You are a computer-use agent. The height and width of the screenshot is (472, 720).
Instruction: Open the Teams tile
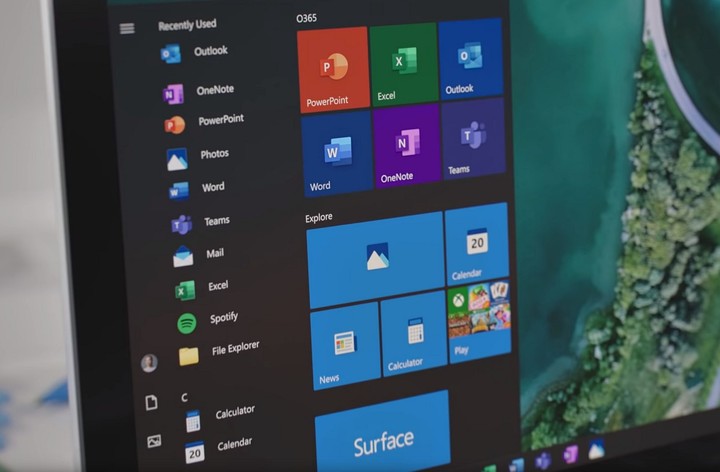coord(473,140)
